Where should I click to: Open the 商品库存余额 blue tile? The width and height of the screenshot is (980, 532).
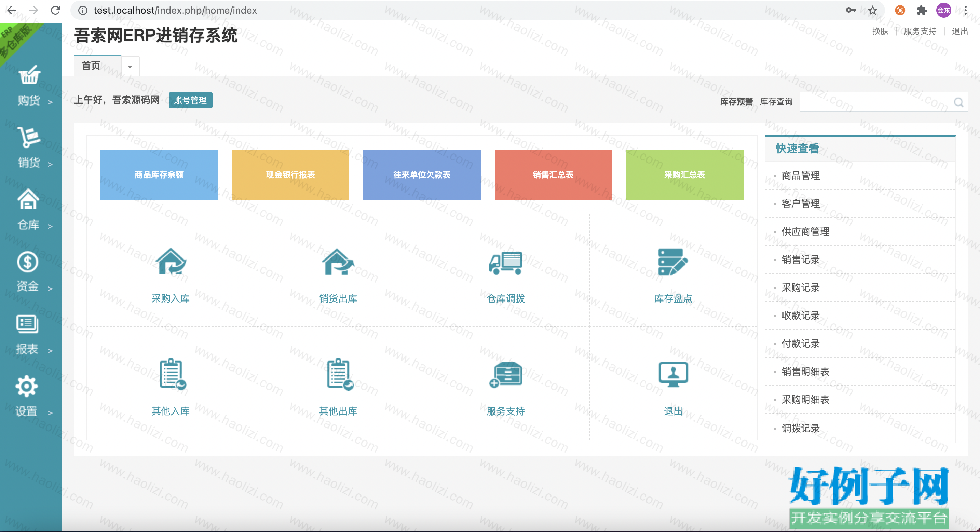point(159,174)
